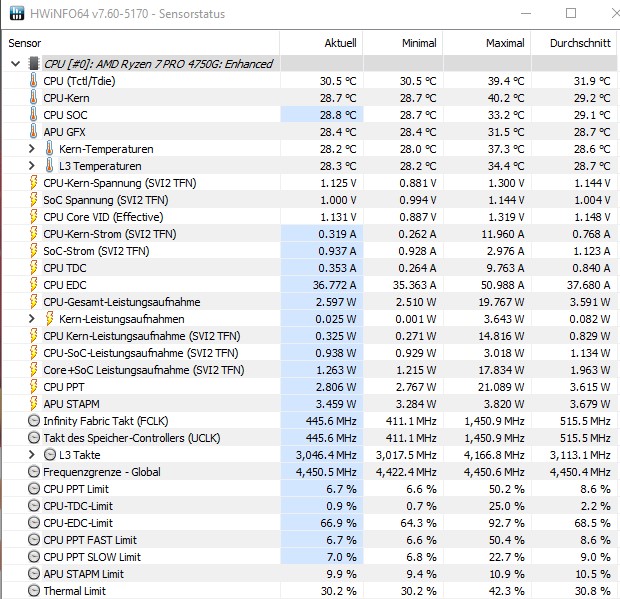Click lightning icon beside CPU Core VID
The image size is (620, 599).
(34, 217)
